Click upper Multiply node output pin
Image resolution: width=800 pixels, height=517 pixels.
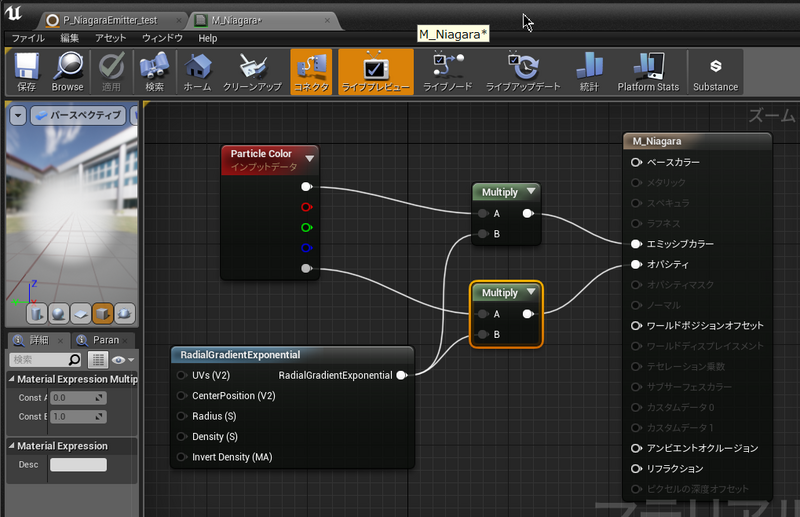click(x=528, y=213)
